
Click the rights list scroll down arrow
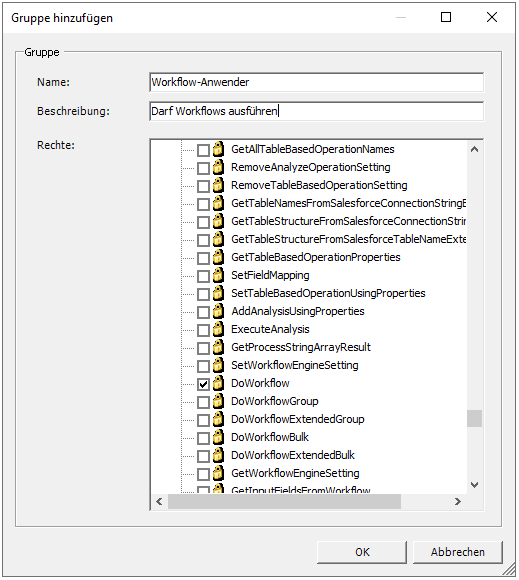point(475,485)
